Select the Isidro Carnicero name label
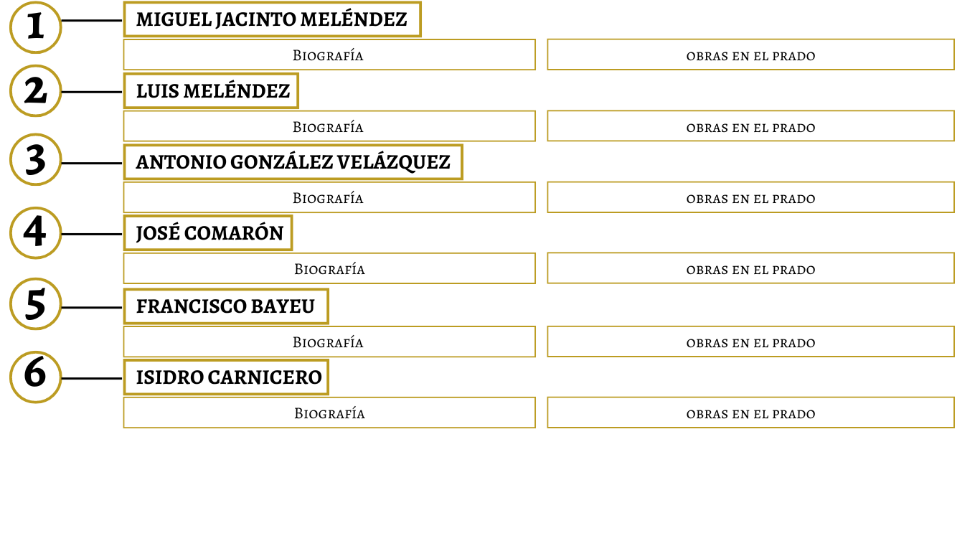Image resolution: width=980 pixels, height=551 pixels. tap(226, 377)
